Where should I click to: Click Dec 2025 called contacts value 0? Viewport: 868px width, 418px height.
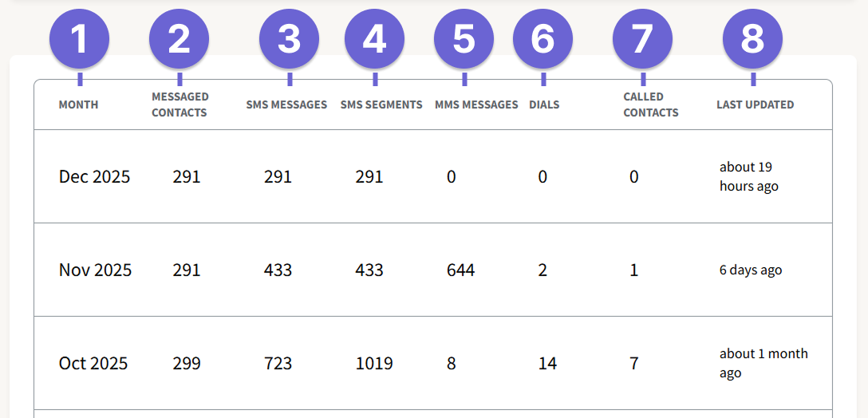(633, 176)
